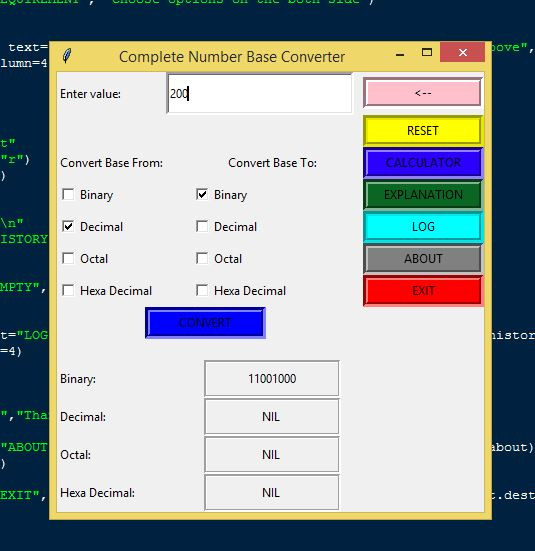535x551 pixels.
Task: Click the window title Complete Number Base Converter
Action: (x=232, y=57)
